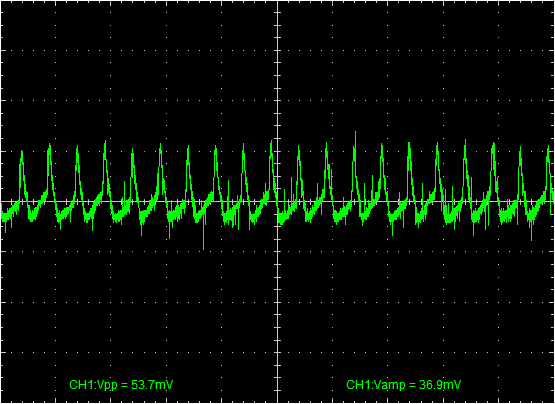Click the left end of the horizontal center axis
Image resolution: width=555 pixels, height=404 pixels.
point(2,202)
